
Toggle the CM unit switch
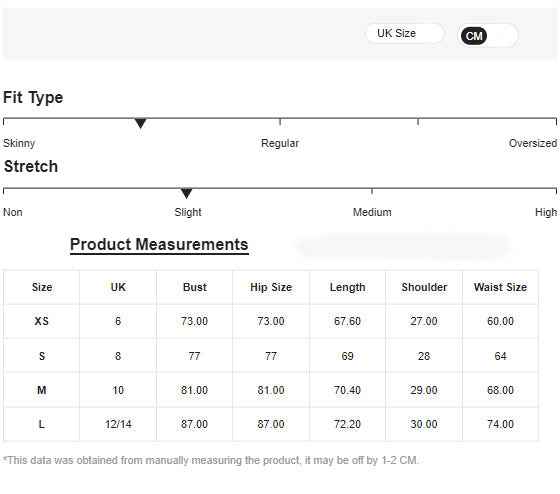(488, 36)
